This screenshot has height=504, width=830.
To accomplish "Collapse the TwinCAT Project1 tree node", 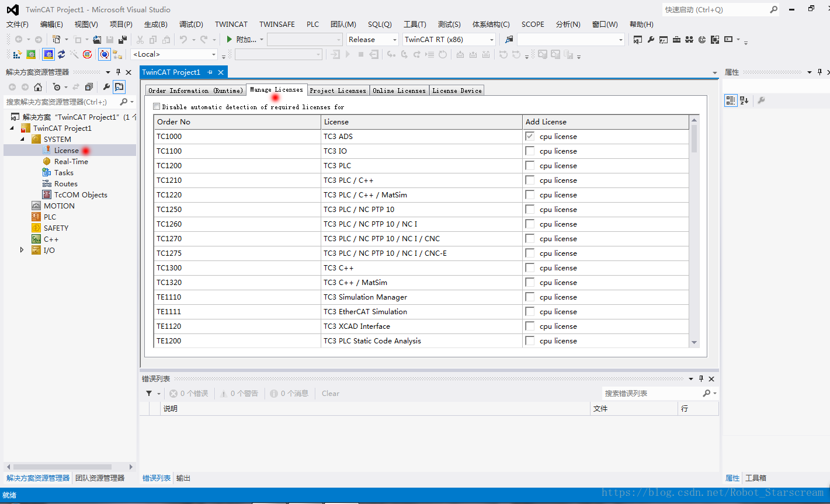I will (x=12, y=128).
